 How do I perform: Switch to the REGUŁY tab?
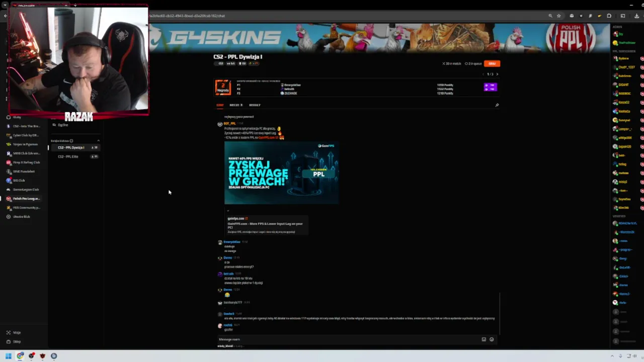(255, 105)
